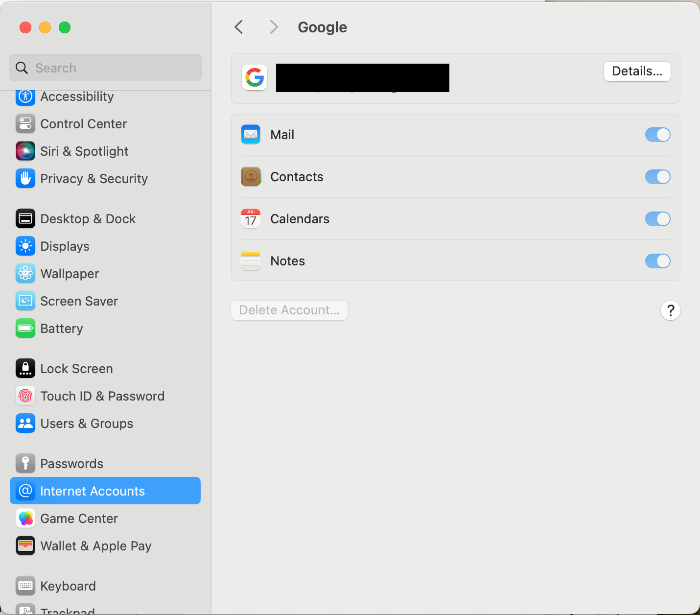Click the "Notes" row label
Viewport: 700px width, 615px height.
(288, 261)
